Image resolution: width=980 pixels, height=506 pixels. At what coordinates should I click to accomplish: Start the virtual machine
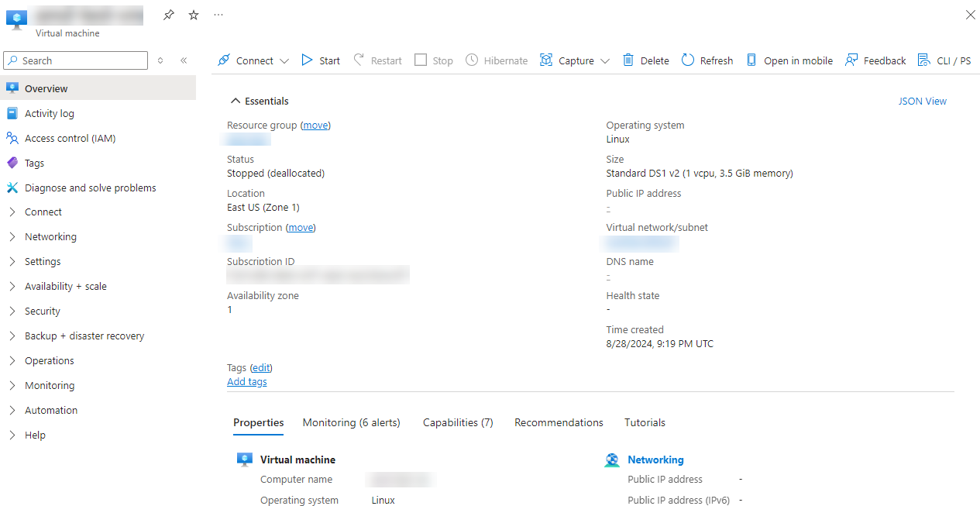(321, 60)
